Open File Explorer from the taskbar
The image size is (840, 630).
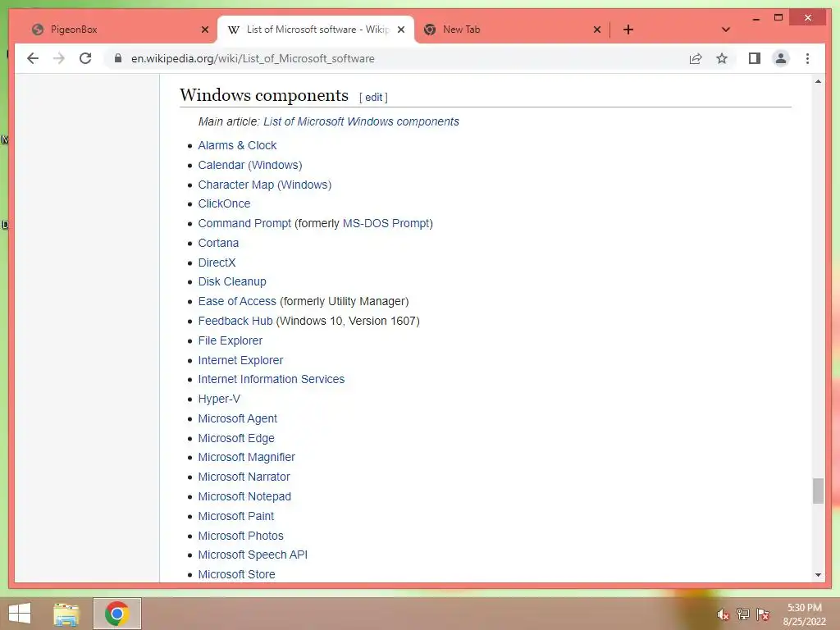click(x=66, y=614)
